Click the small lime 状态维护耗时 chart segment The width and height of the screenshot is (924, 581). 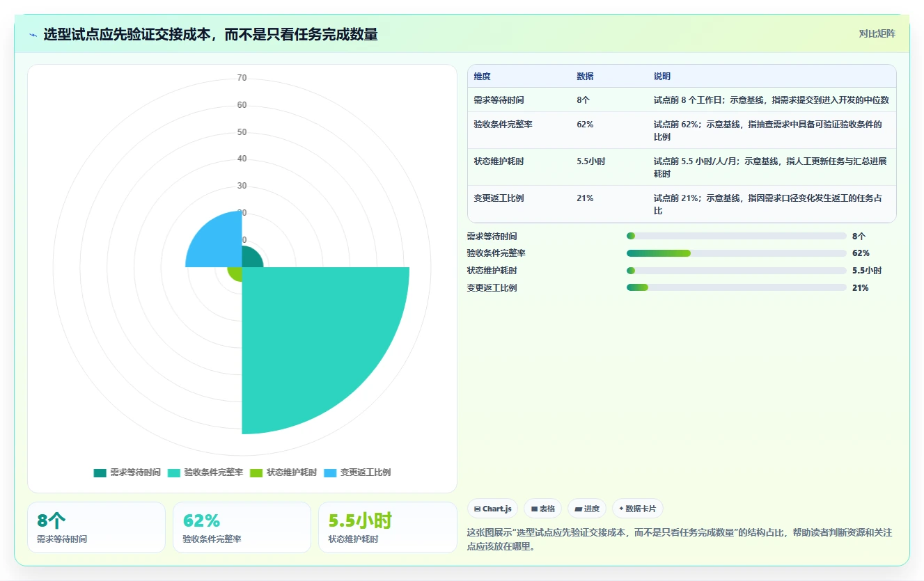[x=235, y=273]
